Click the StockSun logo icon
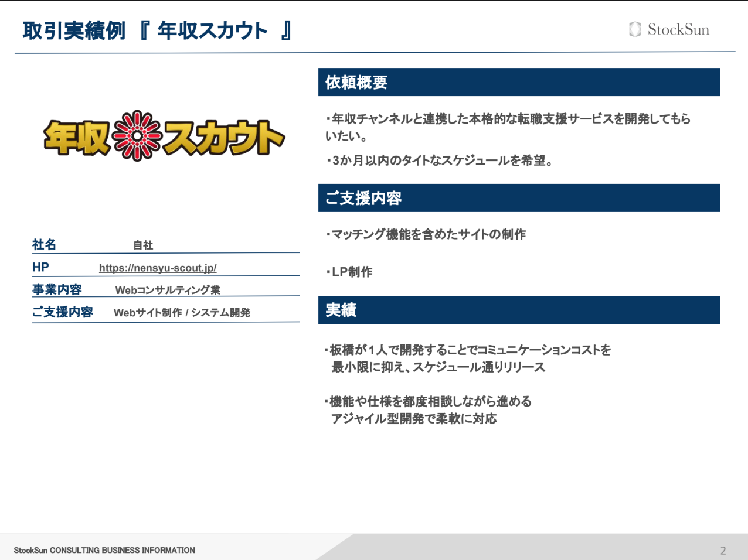Image resolution: width=748 pixels, height=560 pixels. [635, 29]
